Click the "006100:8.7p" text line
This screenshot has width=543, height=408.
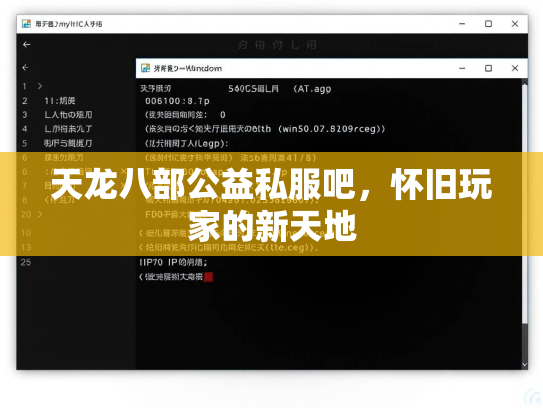pos(177,101)
